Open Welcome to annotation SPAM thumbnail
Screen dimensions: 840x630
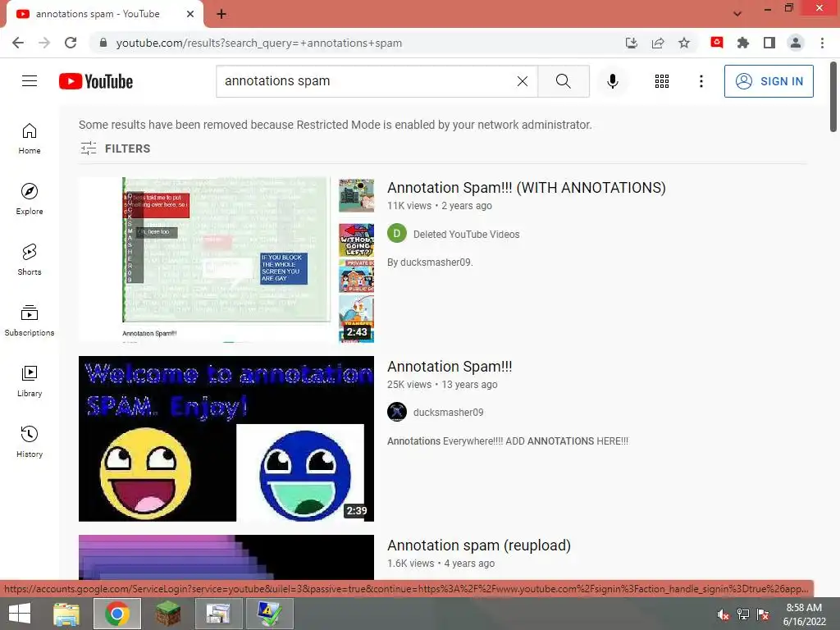pos(226,439)
